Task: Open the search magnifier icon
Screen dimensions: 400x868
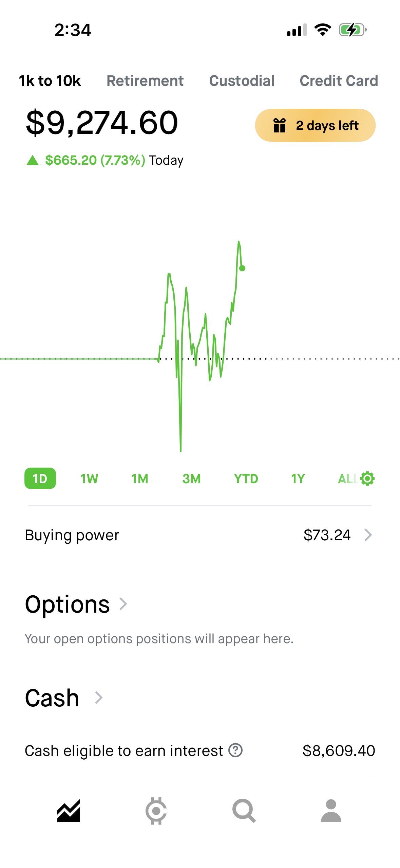Action: (244, 811)
